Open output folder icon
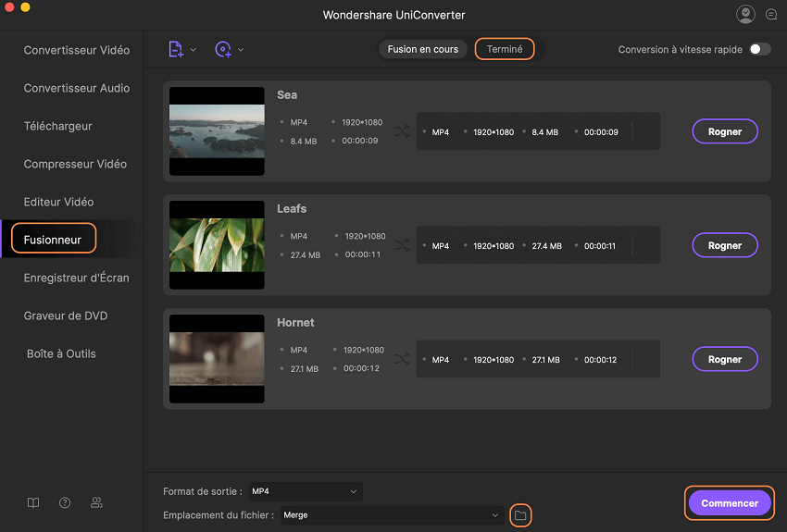787x532 pixels. (x=520, y=515)
